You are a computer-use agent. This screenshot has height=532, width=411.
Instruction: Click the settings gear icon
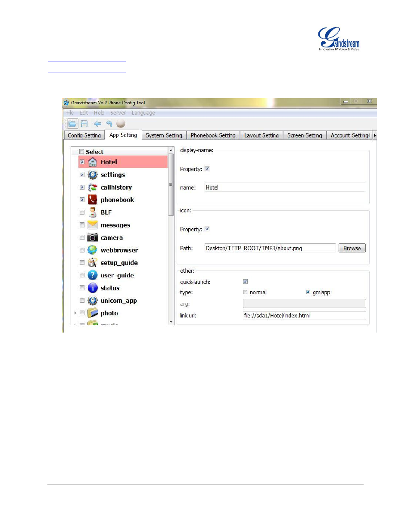pyautogui.click(x=93, y=174)
